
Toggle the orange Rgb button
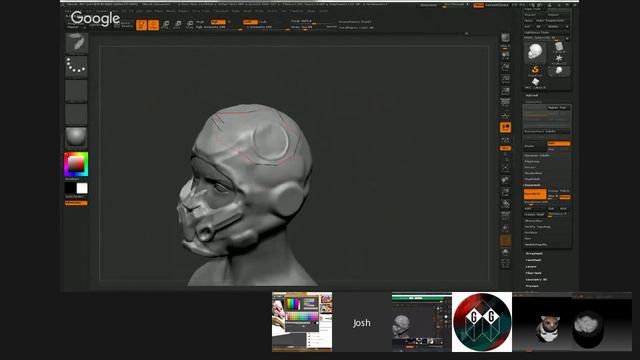tap(217, 22)
